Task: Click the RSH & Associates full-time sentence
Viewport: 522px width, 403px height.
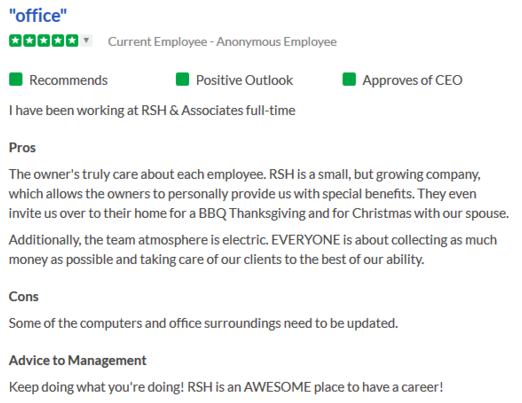Action: click(152, 110)
